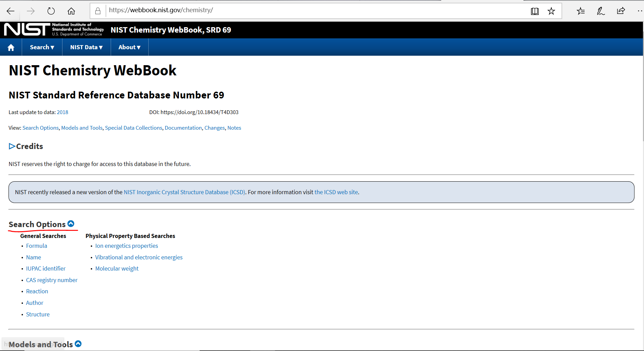The height and width of the screenshot is (351, 644).
Task: Search by Author link
Action: (35, 303)
